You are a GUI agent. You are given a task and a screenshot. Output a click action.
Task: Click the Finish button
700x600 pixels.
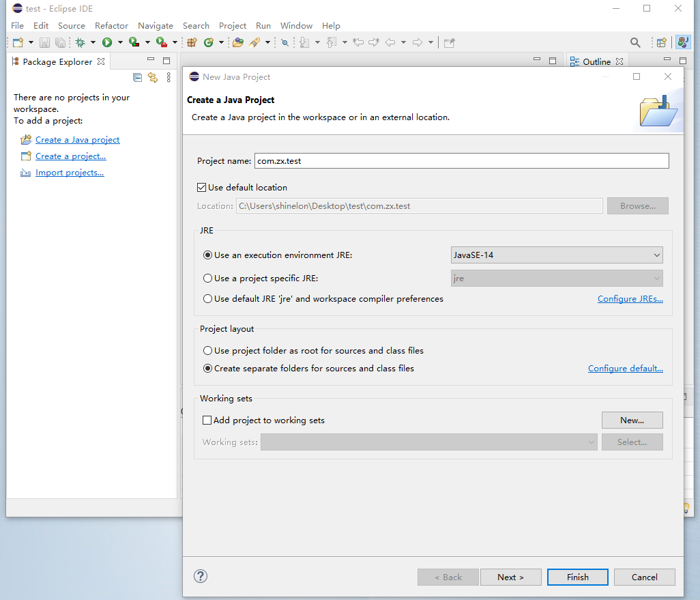(578, 577)
